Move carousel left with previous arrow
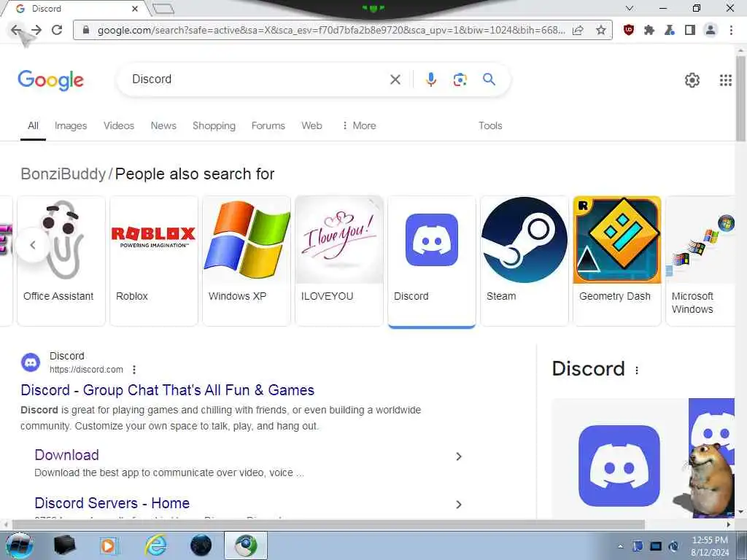Image resolution: width=747 pixels, height=560 pixels. click(x=33, y=245)
